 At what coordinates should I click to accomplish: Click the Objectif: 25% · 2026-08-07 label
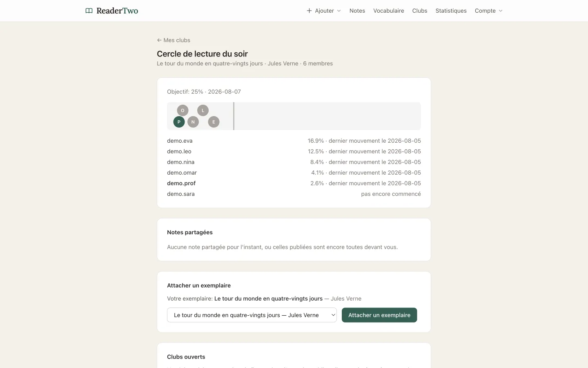(204, 92)
